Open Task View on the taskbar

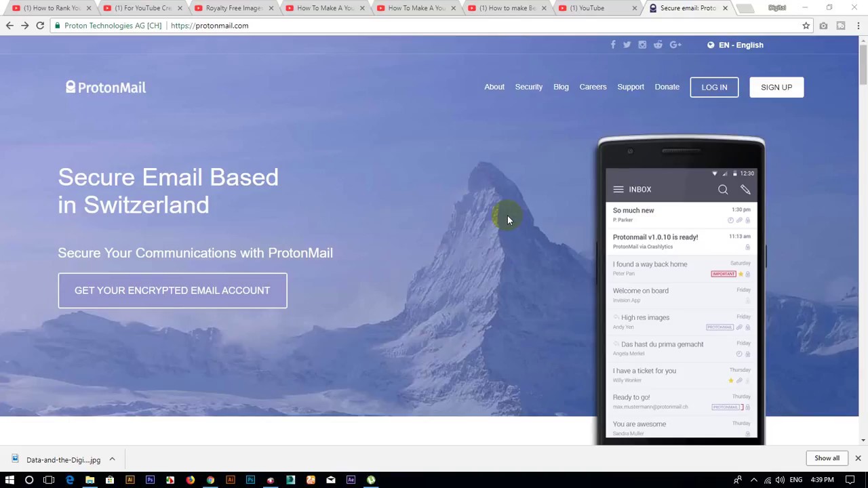click(49, 480)
